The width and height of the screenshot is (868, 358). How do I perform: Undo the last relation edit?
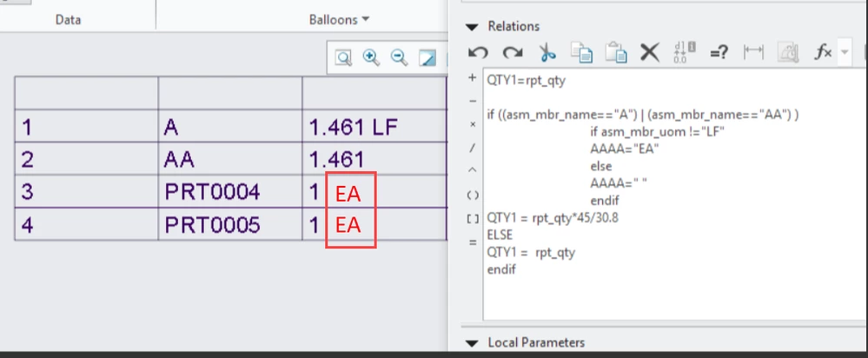(x=478, y=52)
